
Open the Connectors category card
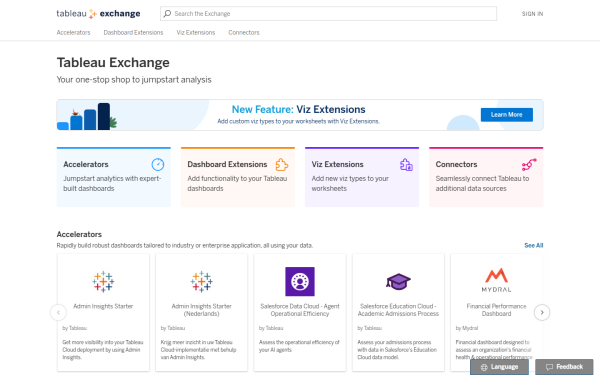click(486, 177)
